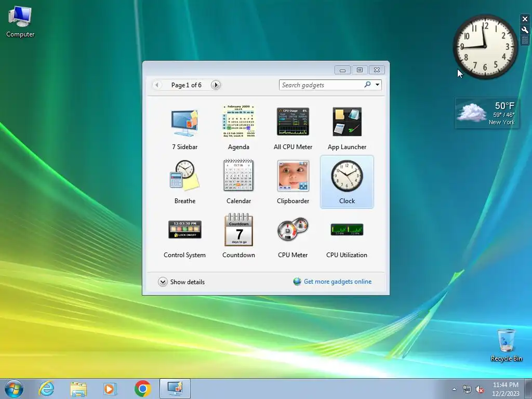Click the network status tray icon
Screen dimensions: 532x399
[467, 390]
